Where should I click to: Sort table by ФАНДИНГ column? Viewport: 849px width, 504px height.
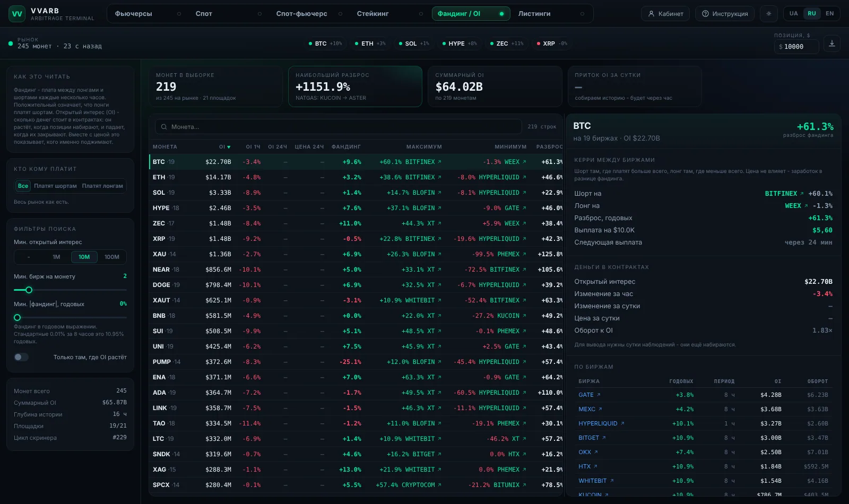click(x=346, y=147)
